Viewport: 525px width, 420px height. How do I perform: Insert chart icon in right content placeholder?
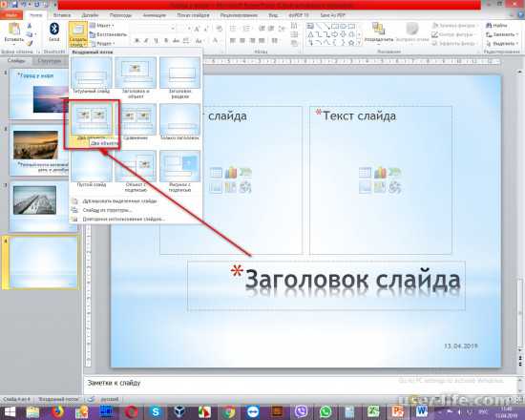pyautogui.click(x=380, y=173)
